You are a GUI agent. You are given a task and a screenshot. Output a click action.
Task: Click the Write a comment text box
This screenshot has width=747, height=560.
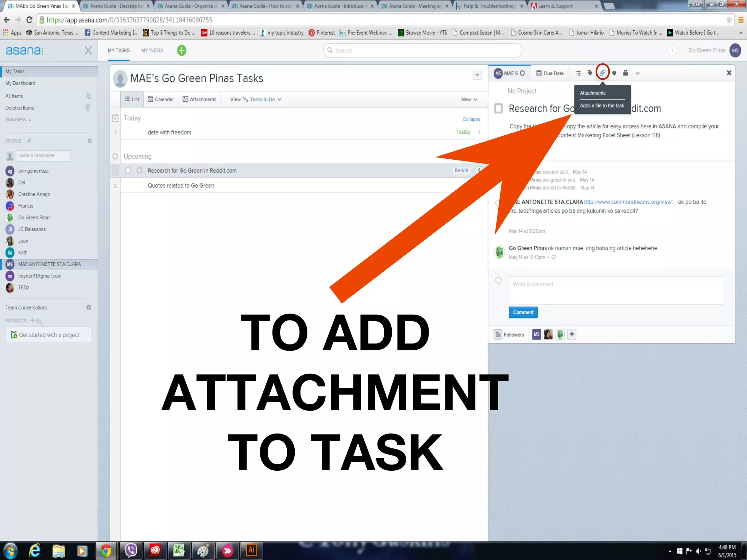[x=616, y=290]
